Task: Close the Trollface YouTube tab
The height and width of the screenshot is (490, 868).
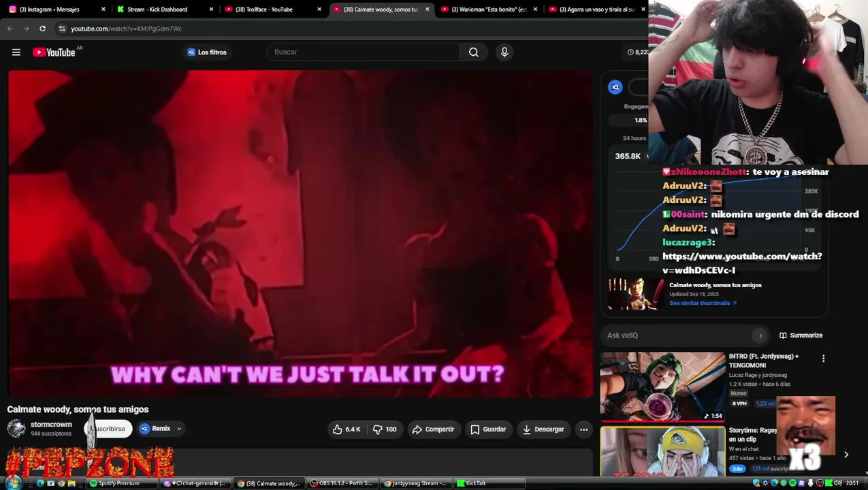Action: pyautogui.click(x=319, y=10)
